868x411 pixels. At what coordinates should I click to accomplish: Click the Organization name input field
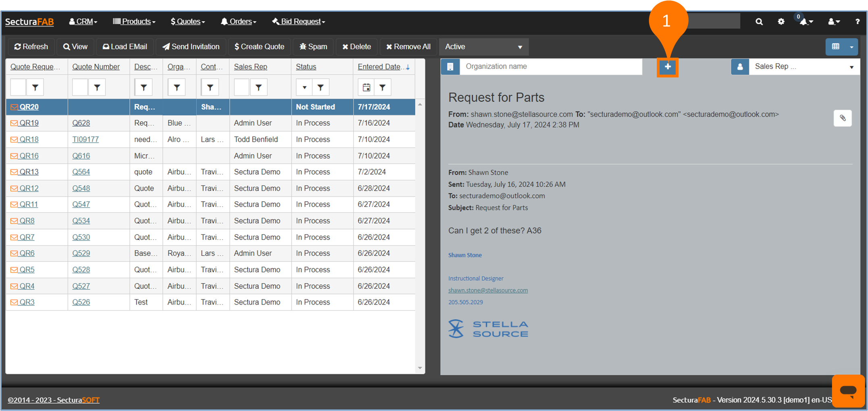[x=551, y=67]
